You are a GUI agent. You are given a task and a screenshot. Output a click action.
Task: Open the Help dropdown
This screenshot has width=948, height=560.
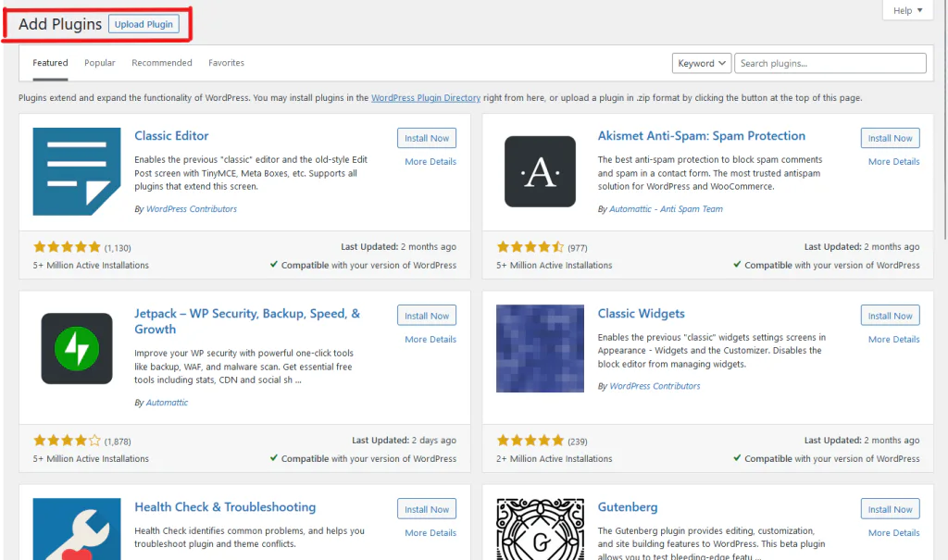click(x=907, y=10)
